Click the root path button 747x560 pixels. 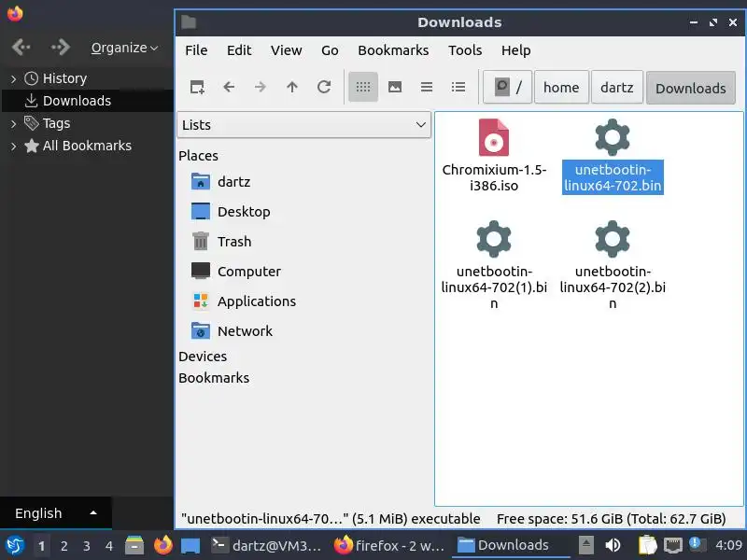click(x=507, y=87)
